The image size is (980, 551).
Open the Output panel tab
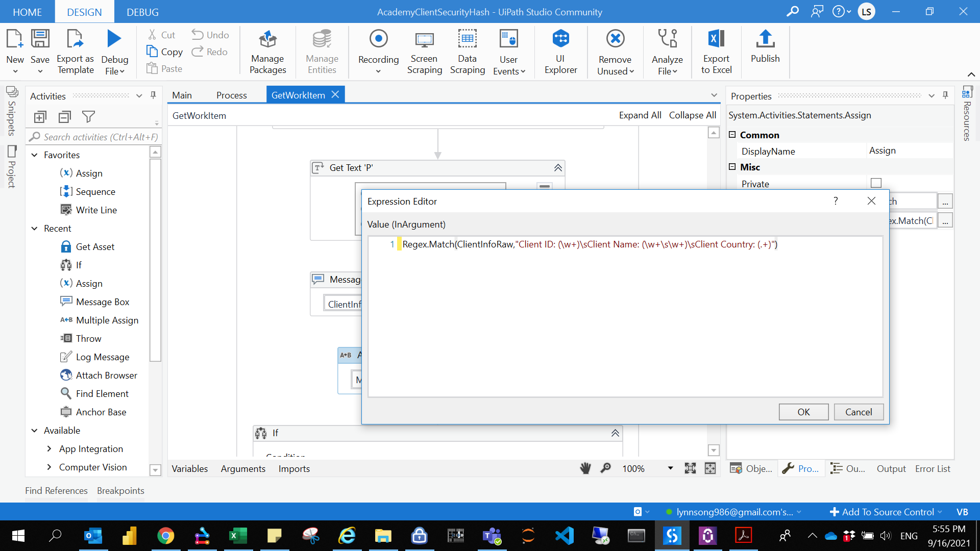(891, 468)
